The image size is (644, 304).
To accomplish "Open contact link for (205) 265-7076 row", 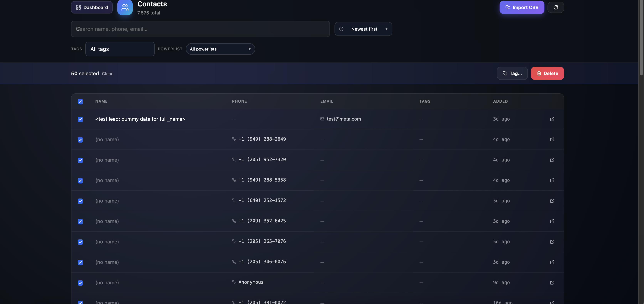I will coord(552,242).
